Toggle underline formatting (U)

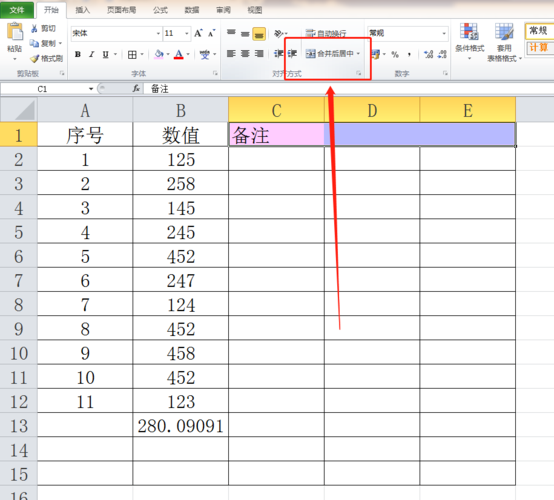click(x=105, y=54)
